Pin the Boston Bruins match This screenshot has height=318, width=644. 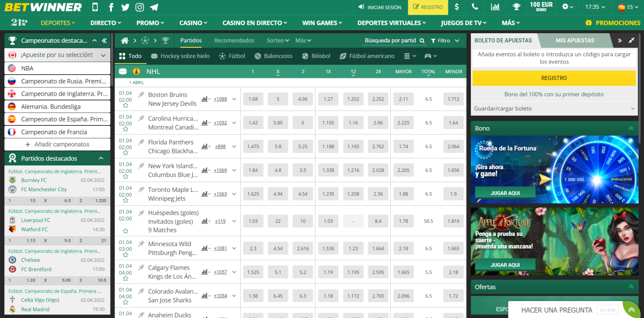tap(141, 95)
